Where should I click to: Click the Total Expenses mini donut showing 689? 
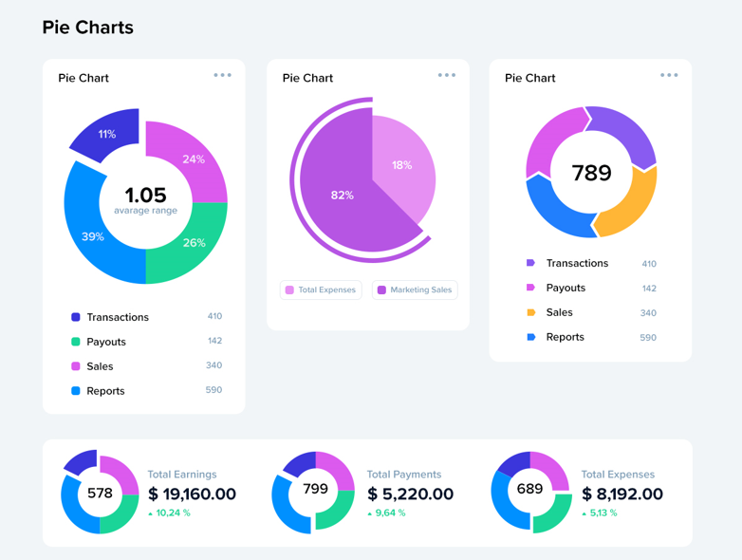531,492
